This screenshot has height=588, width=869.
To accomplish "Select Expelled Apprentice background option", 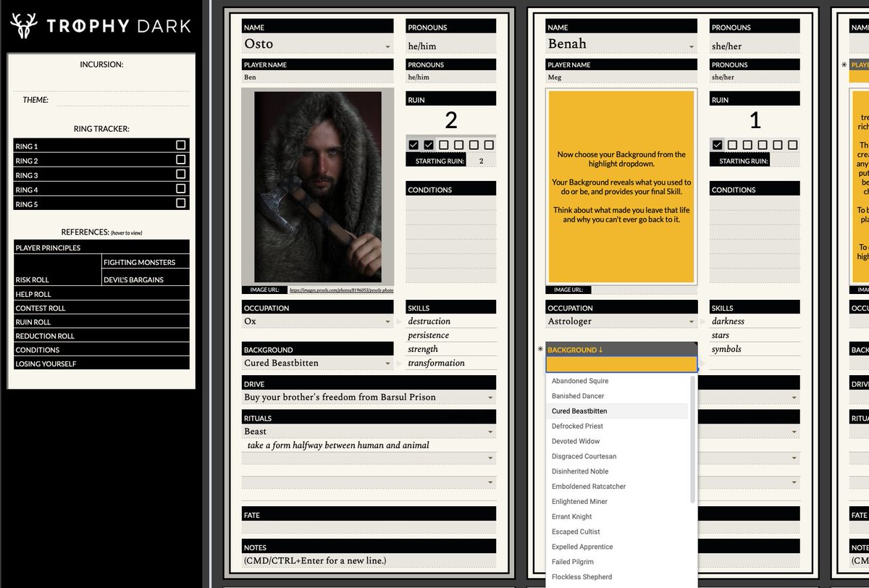I will coord(618,547).
